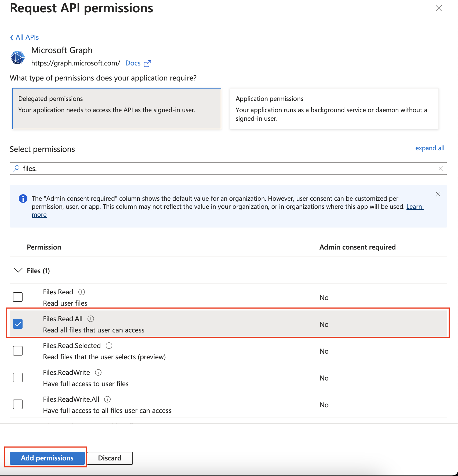The height and width of the screenshot is (476, 458).
Task: Tick the Files.Read.Selected checkbox
Action: pos(18,351)
